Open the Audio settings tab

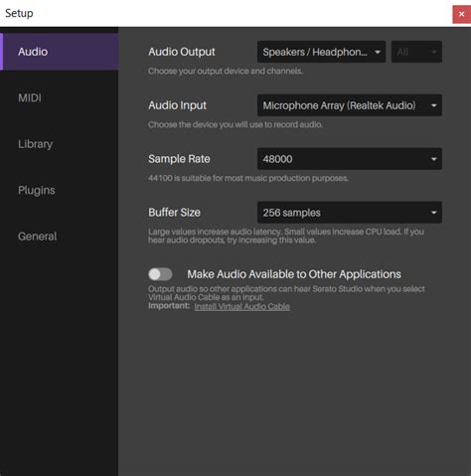[60, 52]
